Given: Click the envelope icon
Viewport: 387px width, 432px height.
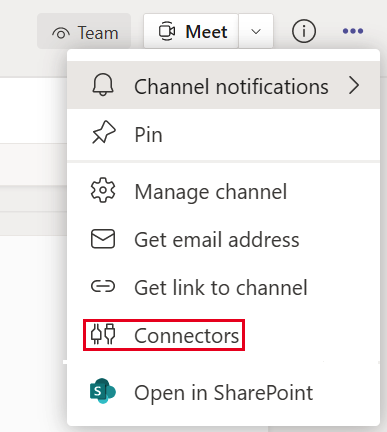Looking at the screenshot, I should [103, 239].
